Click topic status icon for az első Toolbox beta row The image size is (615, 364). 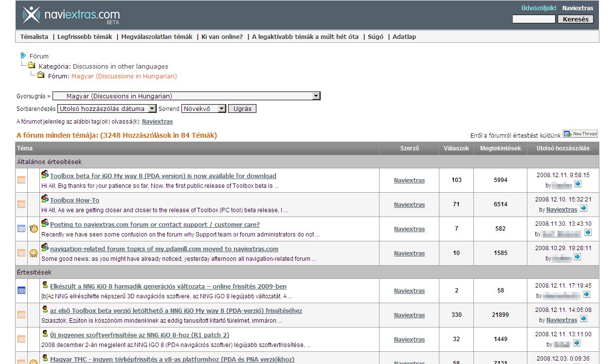tap(21, 315)
